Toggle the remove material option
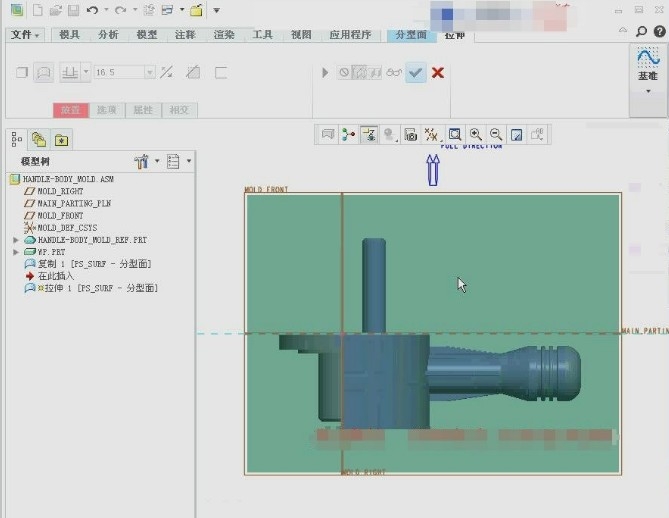The height and width of the screenshot is (518, 669). (193, 73)
